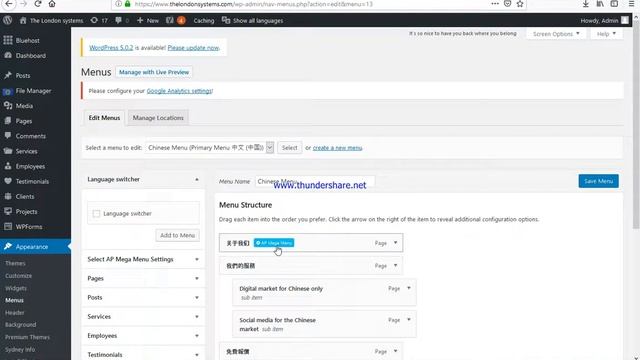The width and height of the screenshot is (640, 360).
Task: Open Caching in the admin bar
Action: 204,20
